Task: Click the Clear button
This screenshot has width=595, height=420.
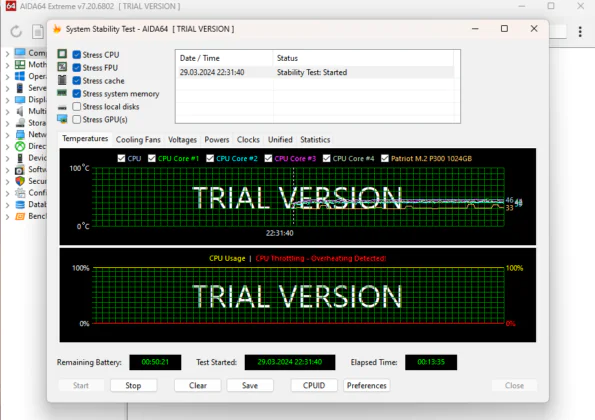Action: tap(198, 385)
